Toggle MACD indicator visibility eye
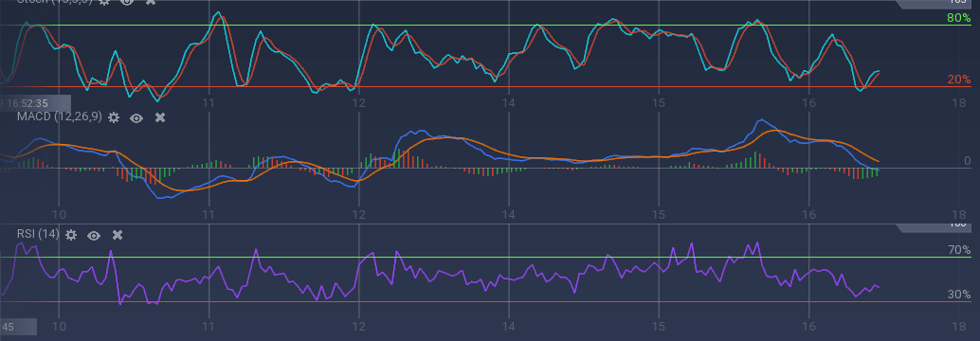 [x=136, y=117]
